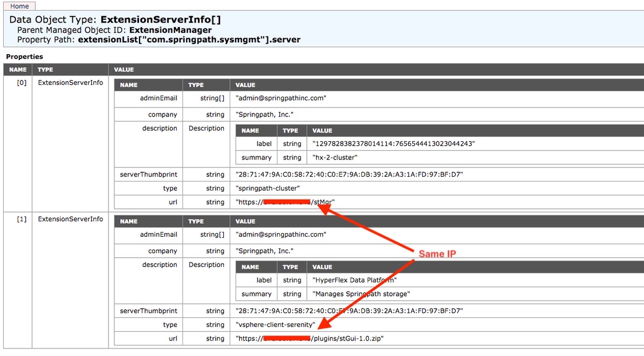
Task: Click the label name cell in entry [0] description
Action: (x=264, y=144)
